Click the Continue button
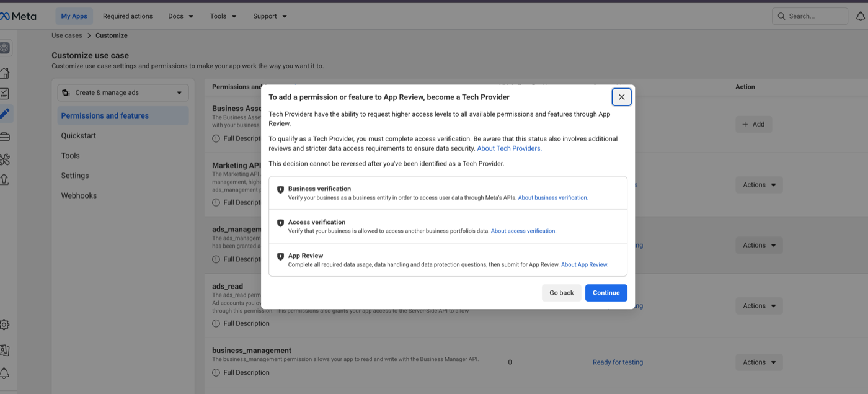868x394 pixels. tap(606, 293)
